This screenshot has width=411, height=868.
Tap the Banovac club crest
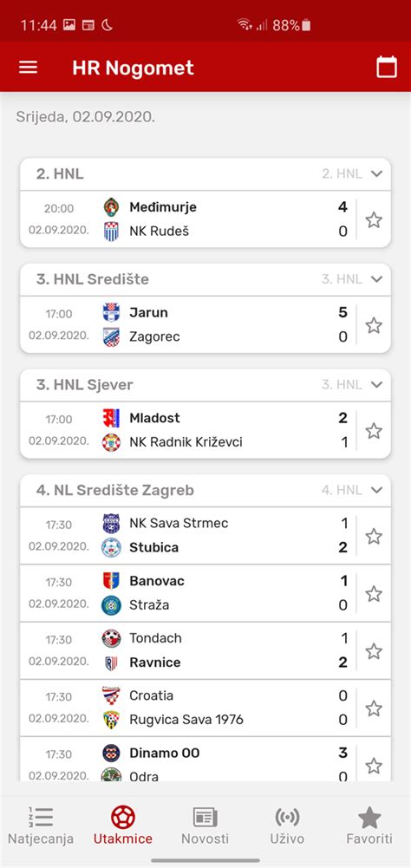(111, 581)
